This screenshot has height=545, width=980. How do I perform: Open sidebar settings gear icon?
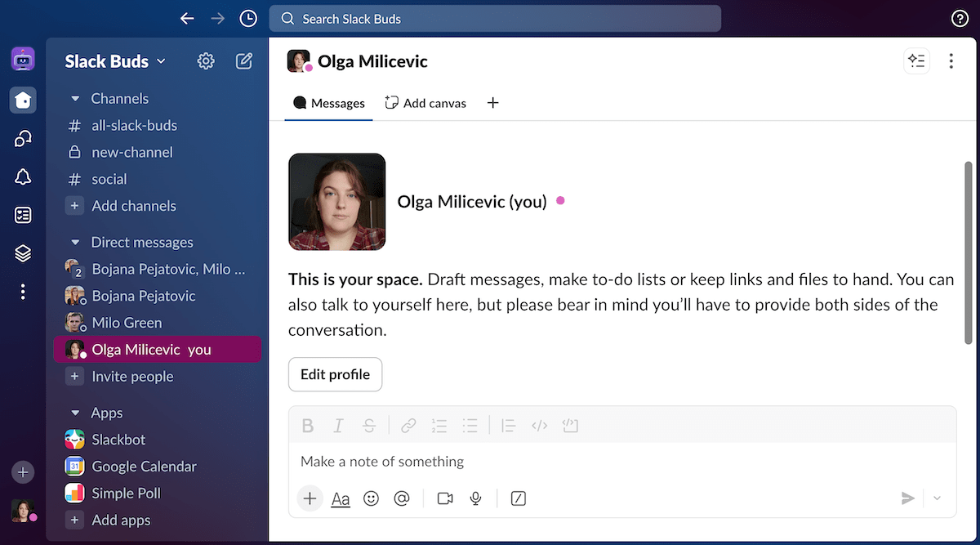(206, 60)
